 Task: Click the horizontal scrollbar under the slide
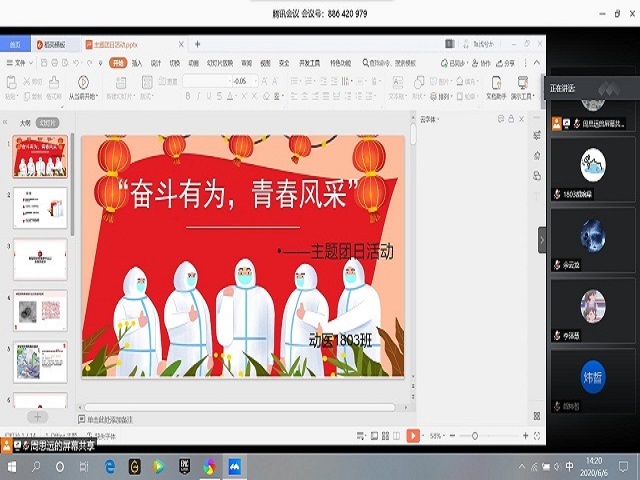(x=240, y=407)
